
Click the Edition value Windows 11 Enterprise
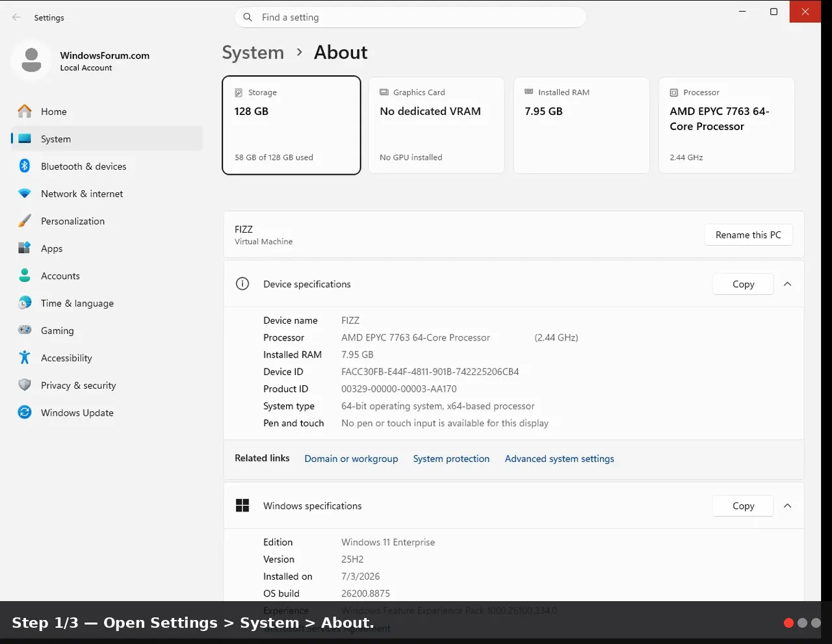click(x=388, y=542)
